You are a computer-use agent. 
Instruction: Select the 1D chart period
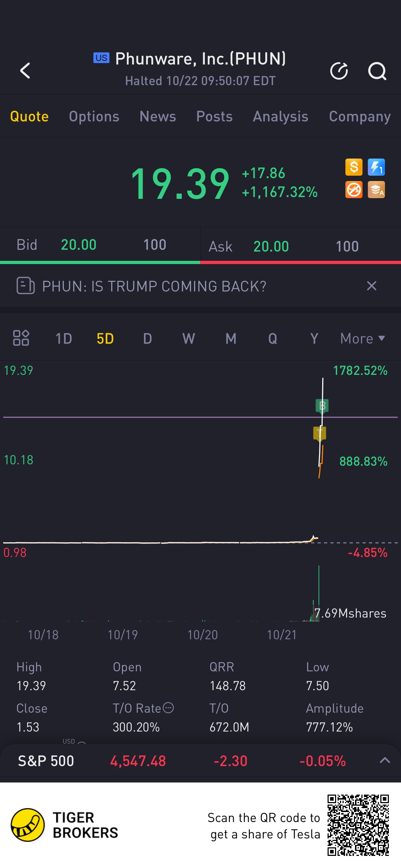coord(64,339)
